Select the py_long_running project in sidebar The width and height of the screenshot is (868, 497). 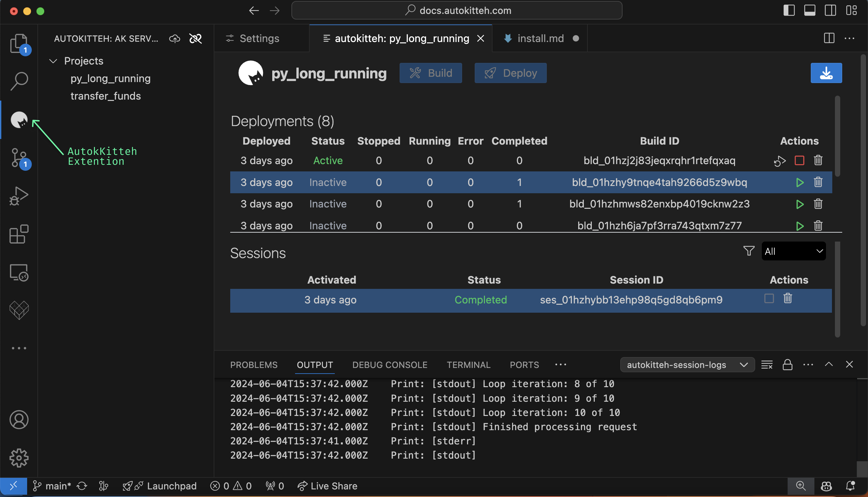click(110, 78)
